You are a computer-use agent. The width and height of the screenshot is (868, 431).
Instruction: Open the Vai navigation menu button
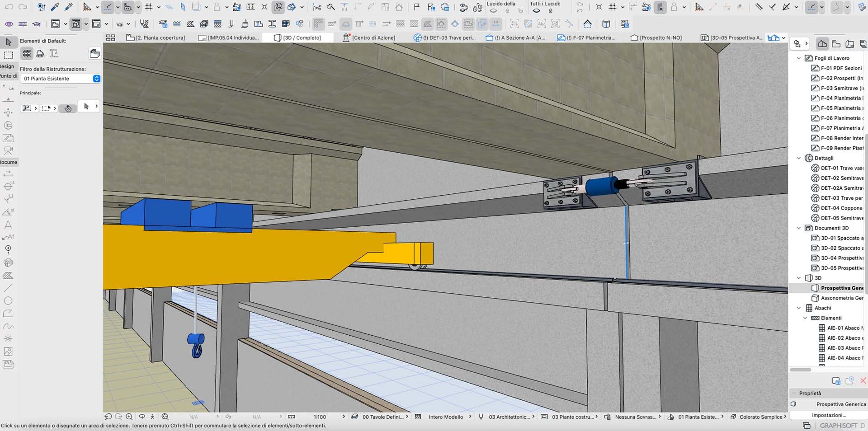123,24
